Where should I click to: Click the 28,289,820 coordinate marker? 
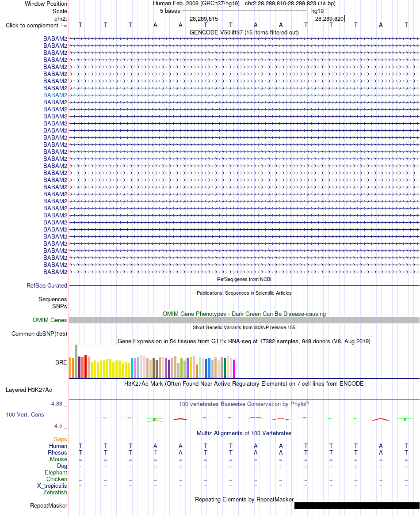(329, 19)
